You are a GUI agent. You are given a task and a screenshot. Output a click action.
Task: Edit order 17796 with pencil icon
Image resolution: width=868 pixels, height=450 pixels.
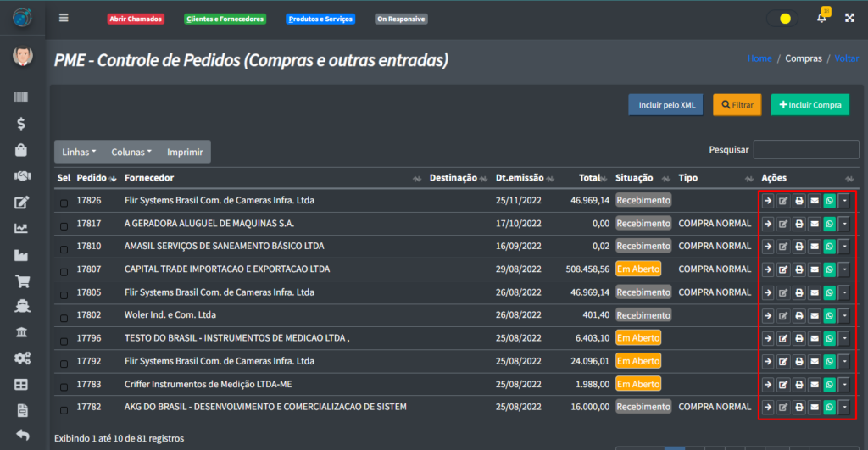click(x=782, y=338)
